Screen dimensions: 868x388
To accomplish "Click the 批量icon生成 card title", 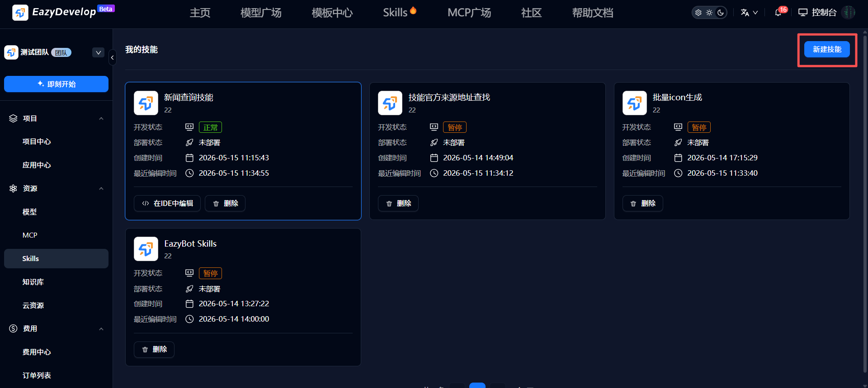I will click(677, 97).
